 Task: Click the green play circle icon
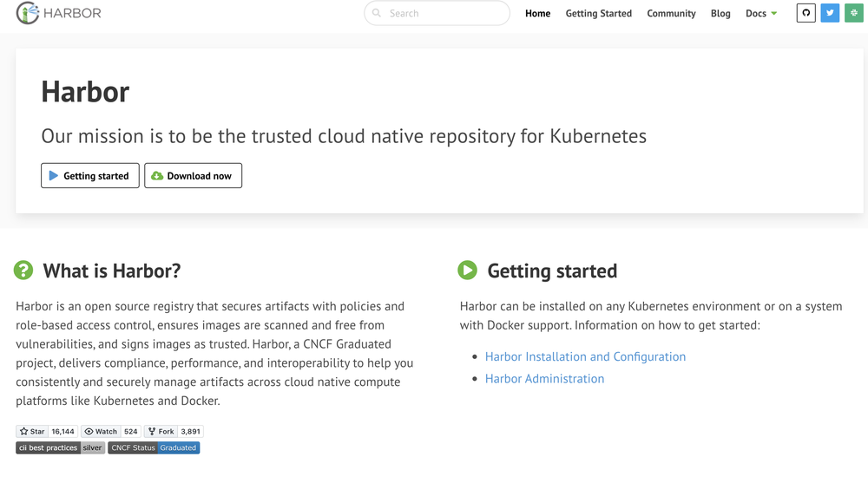[467, 271]
